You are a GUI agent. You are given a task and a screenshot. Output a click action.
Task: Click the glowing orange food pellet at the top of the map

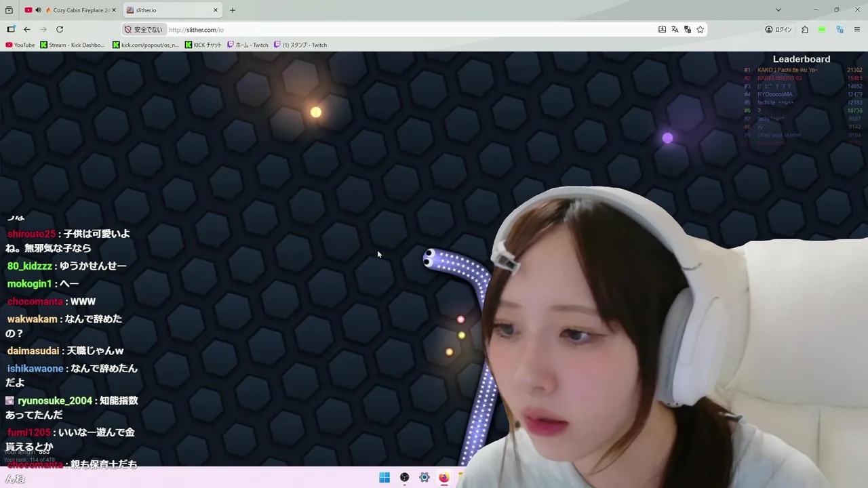pyautogui.click(x=316, y=112)
